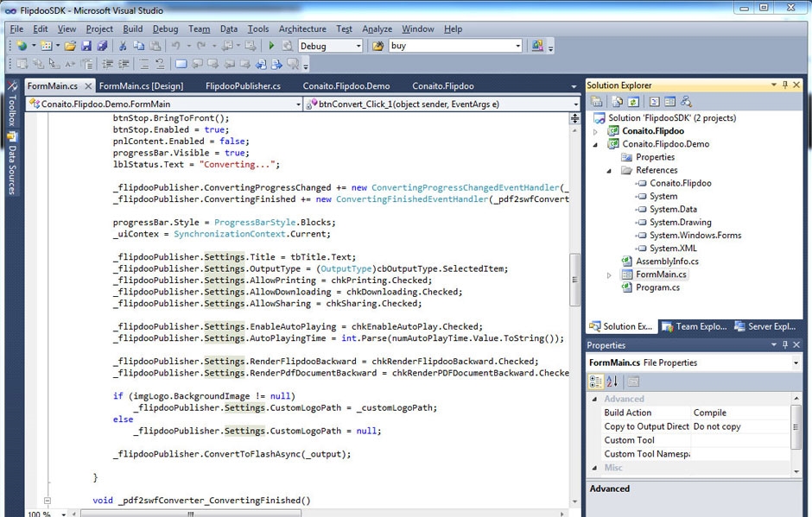The height and width of the screenshot is (517, 812).
Task: Click the Cut scissors icon
Action: point(123,46)
